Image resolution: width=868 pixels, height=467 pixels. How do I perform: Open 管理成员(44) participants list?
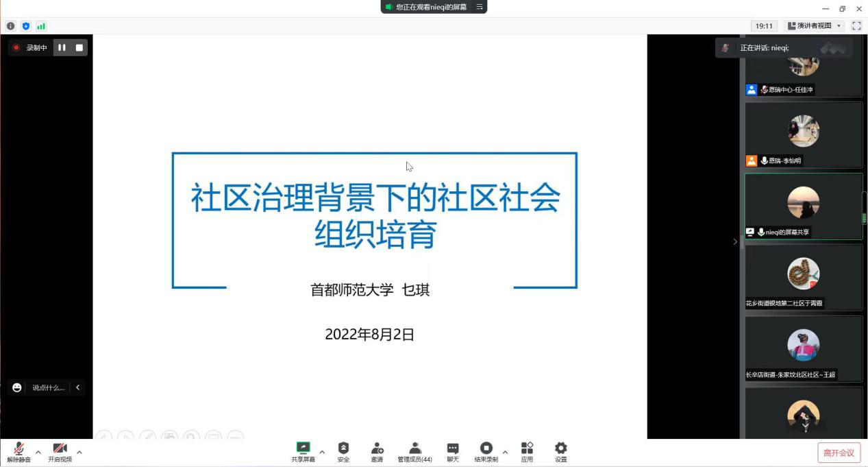414,452
